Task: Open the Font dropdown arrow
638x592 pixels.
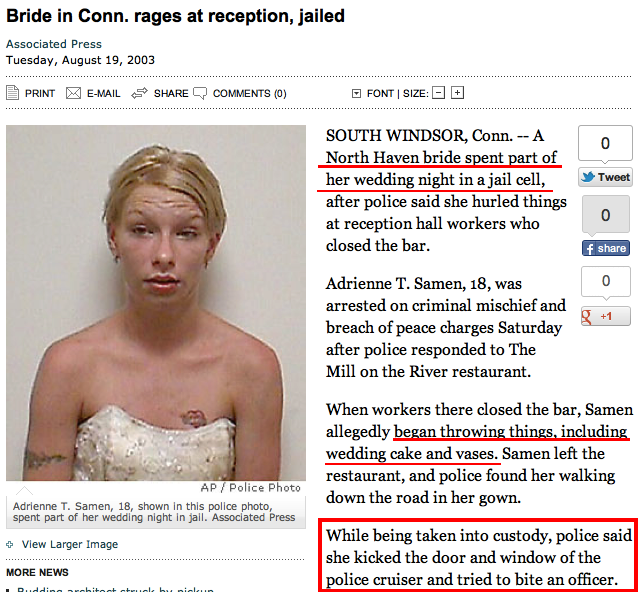Action: tap(356, 94)
